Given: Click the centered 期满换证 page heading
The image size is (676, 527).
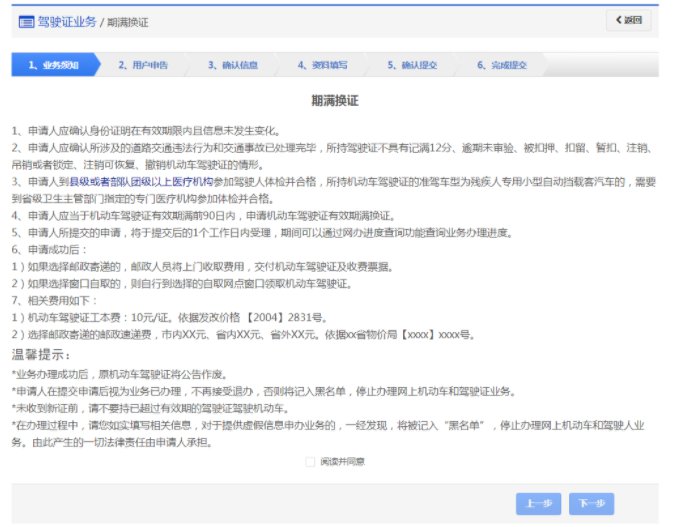Looking at the screenshot, I should point(335,101).
